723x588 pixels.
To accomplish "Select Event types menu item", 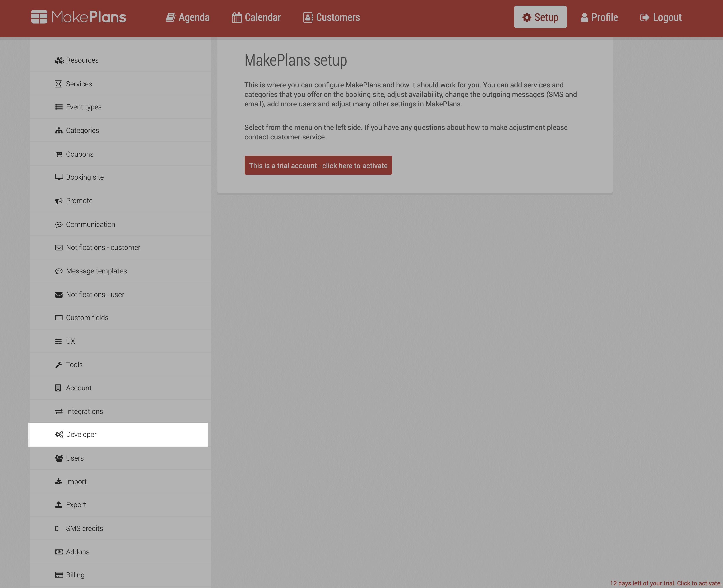I will tap(120, 107).
